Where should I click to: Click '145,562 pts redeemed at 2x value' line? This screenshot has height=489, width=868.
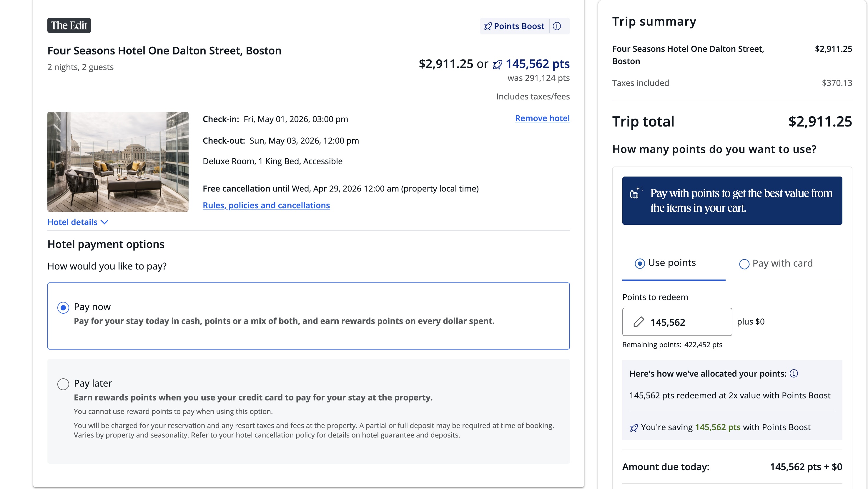point(730,396)
